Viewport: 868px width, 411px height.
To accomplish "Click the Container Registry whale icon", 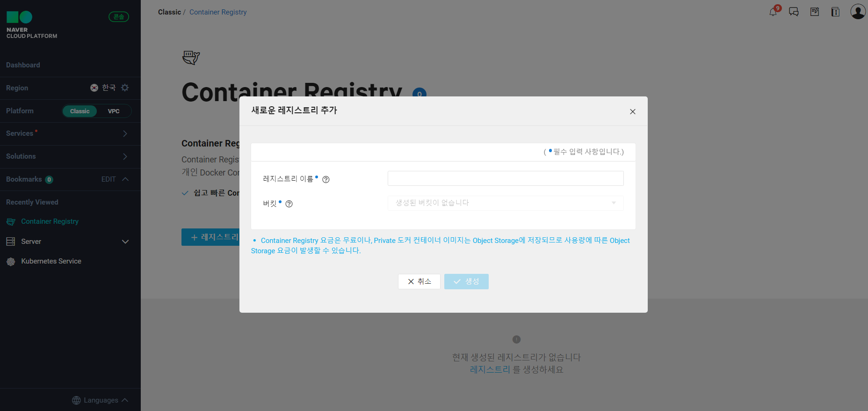I will [x=191, y=58].
